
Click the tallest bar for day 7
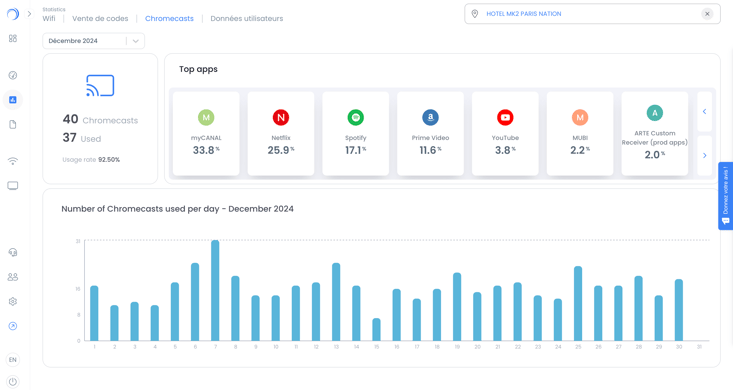click(x=215, y=290)
